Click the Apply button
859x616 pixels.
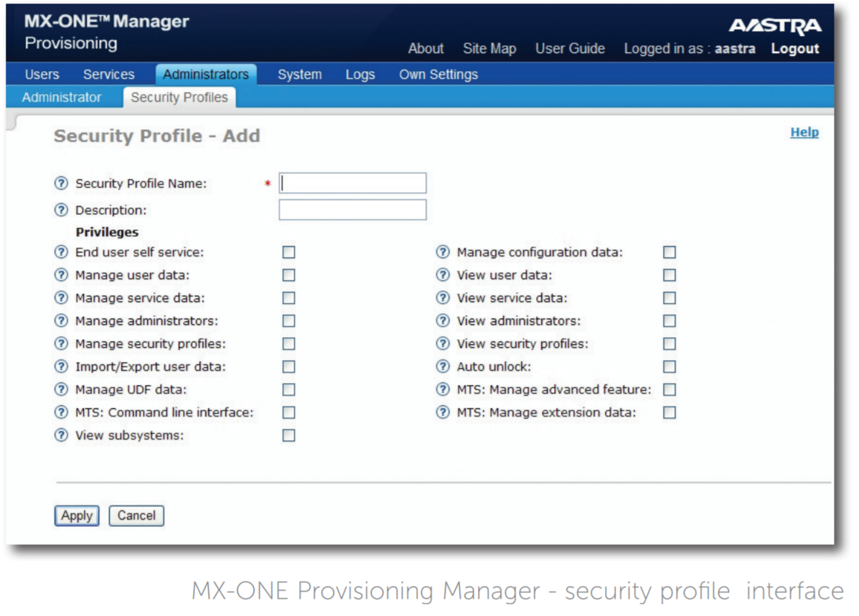(76, 515)
